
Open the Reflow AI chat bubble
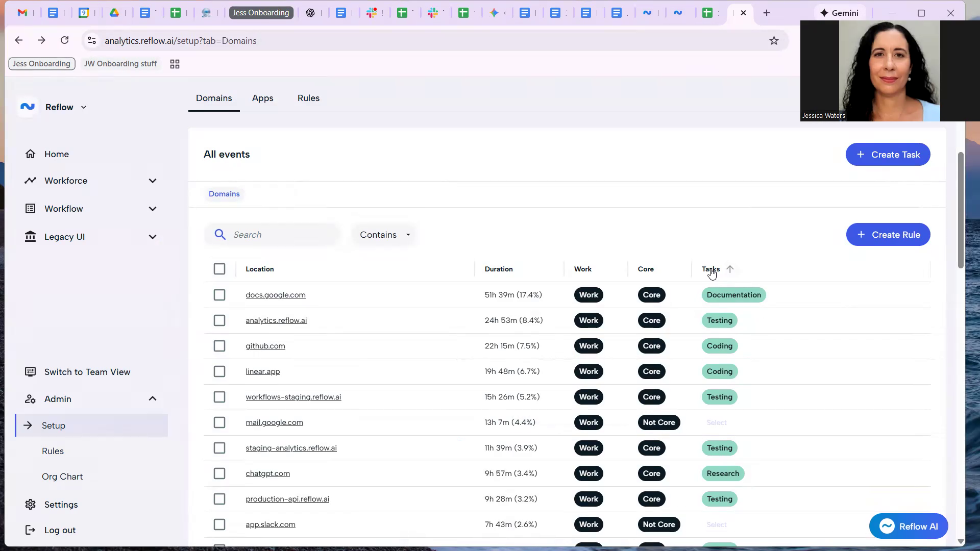pyautogui.click(x=908, y=526)
